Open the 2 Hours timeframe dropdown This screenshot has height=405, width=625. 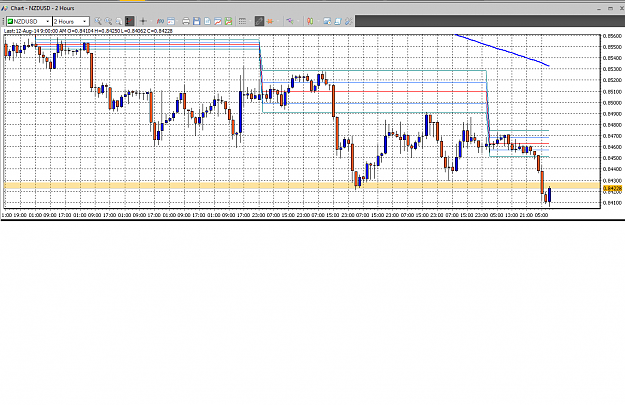(x=71, y=21)
